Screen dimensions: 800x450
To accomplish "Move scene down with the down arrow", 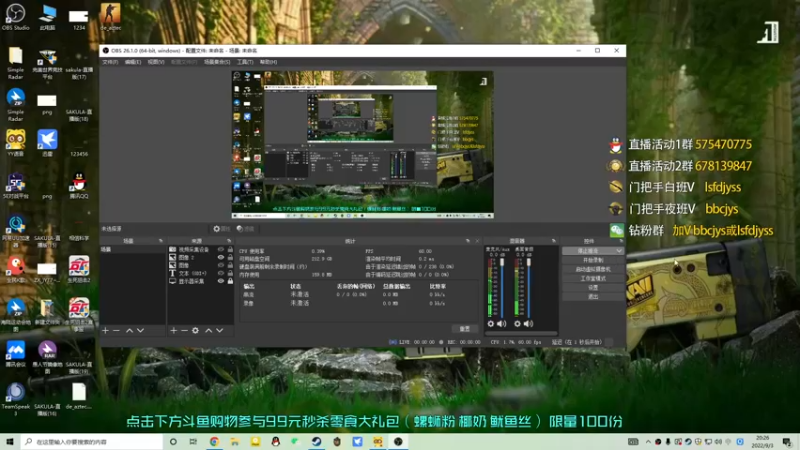I will 140,331.
